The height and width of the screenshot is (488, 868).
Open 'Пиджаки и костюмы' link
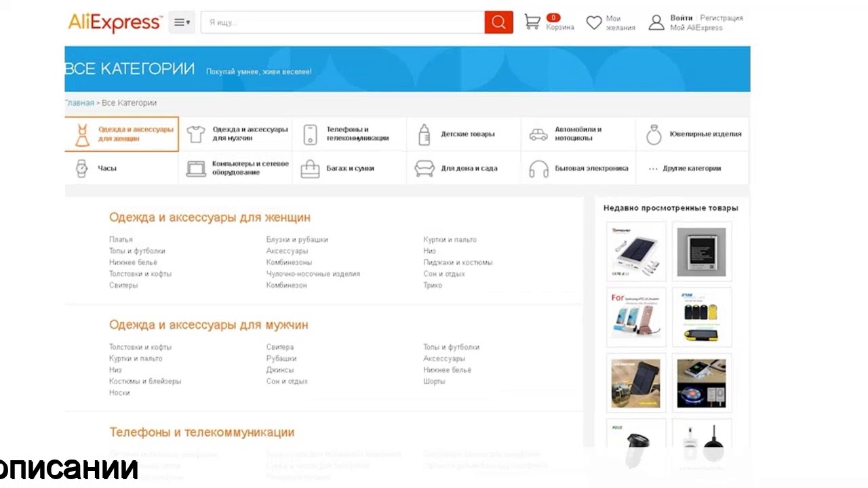coord(458,262)
